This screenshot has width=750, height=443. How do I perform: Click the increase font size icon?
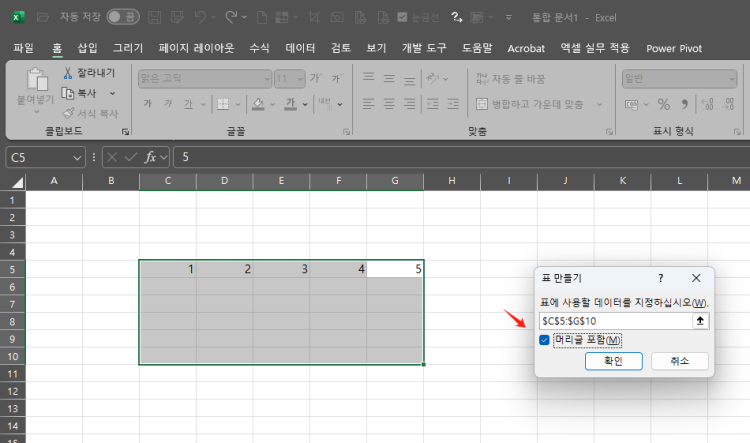pos(316,78)
